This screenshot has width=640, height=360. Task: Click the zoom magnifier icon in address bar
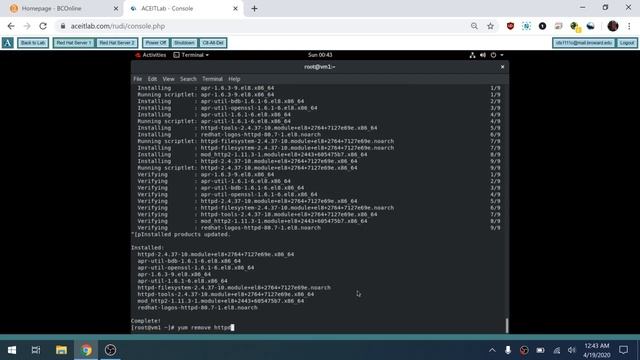474,26
